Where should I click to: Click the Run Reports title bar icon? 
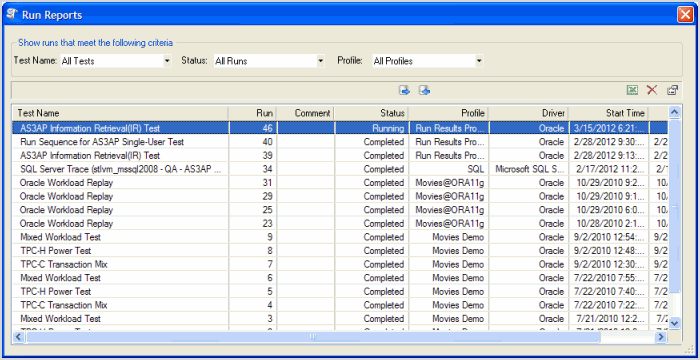(12, 14)
